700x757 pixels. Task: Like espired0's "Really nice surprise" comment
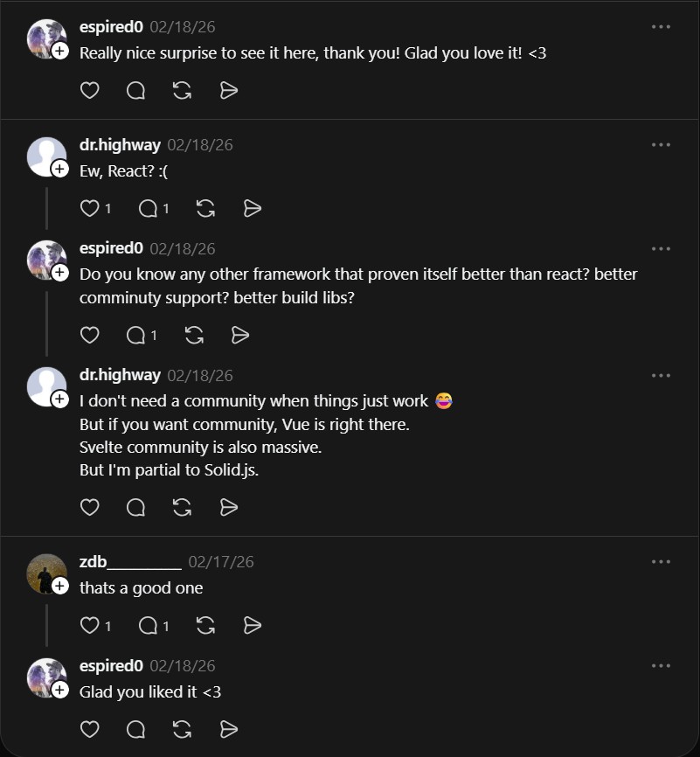[90, 90]
